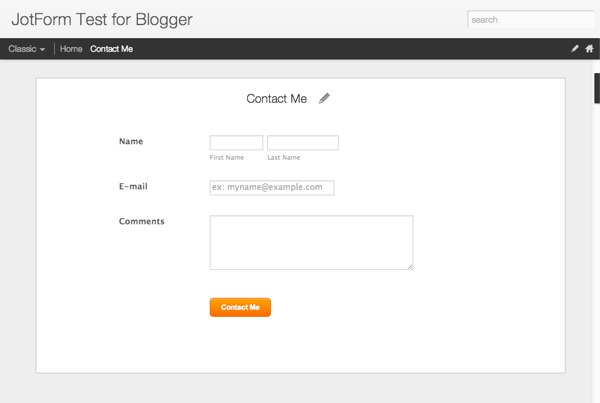Focus the search box in the header
This screenshot has height=403, width=600.
(530, 19)
